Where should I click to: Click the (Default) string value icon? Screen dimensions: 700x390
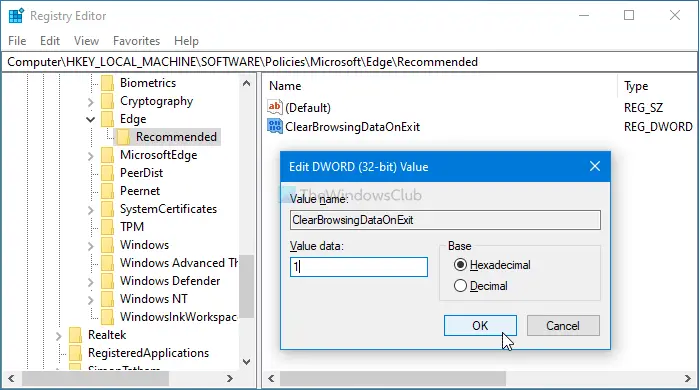coord(275,107)
